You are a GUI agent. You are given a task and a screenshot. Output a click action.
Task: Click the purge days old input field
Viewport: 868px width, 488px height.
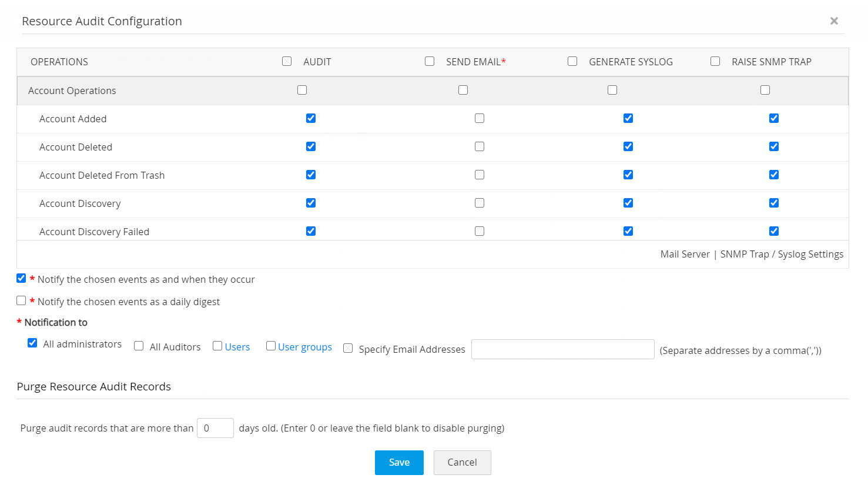click(x=215, y=428)
